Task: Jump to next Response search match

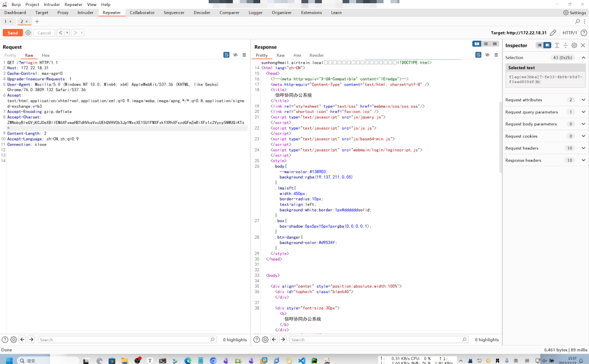Action: pos(283,339)
